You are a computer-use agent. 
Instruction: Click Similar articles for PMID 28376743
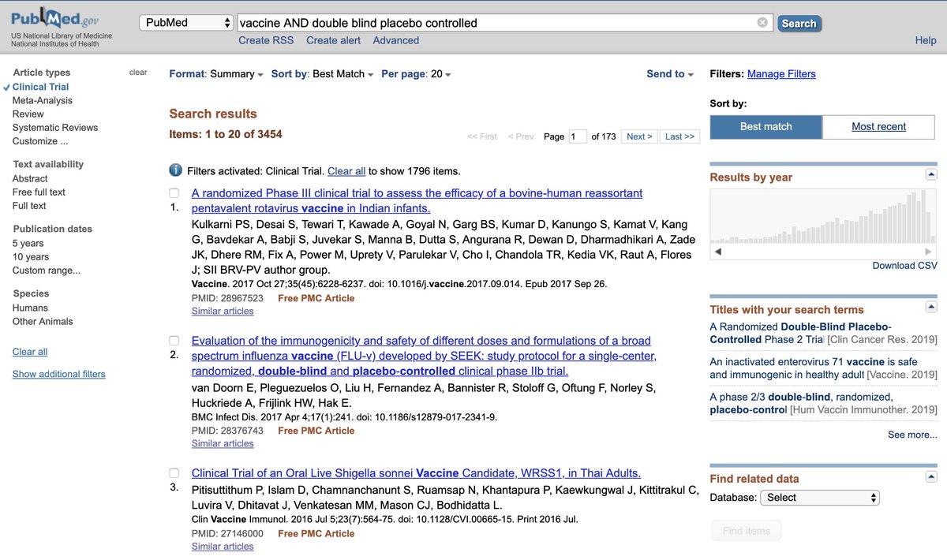coord(223,443)
